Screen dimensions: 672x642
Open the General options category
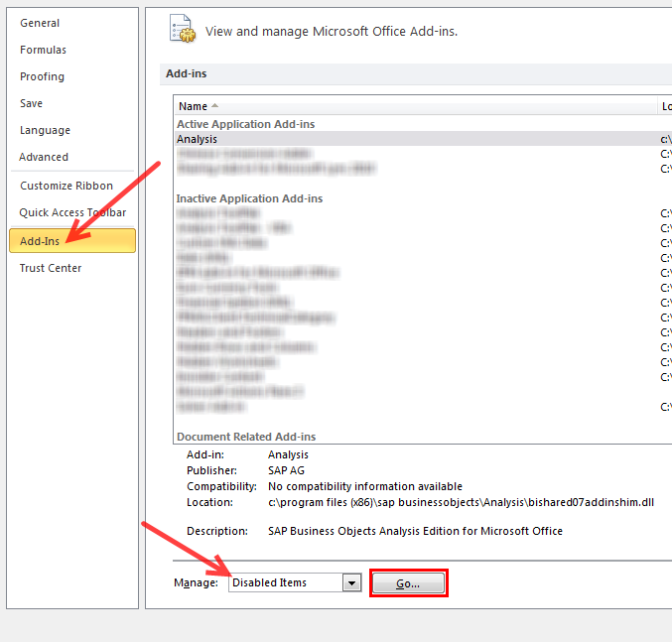40,23
